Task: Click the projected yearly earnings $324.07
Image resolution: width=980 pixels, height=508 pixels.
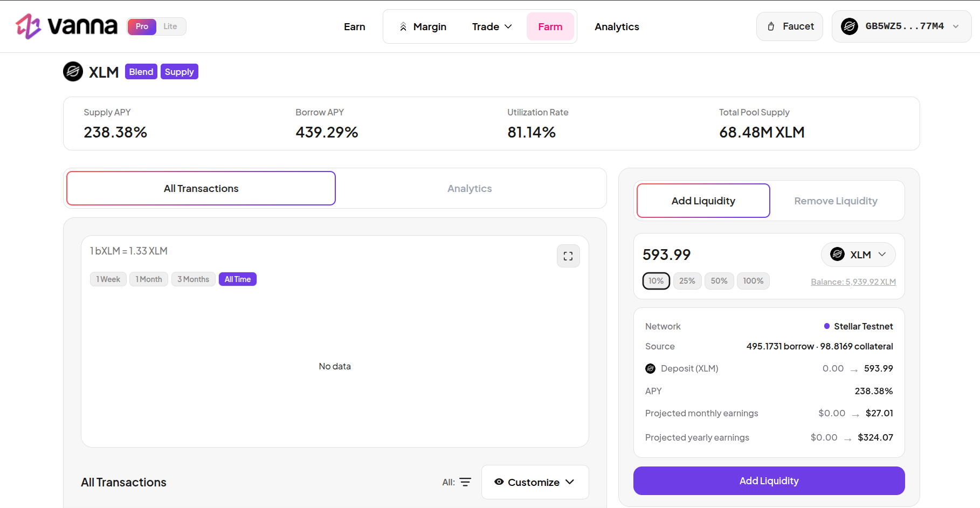Action: coord(875,437)
